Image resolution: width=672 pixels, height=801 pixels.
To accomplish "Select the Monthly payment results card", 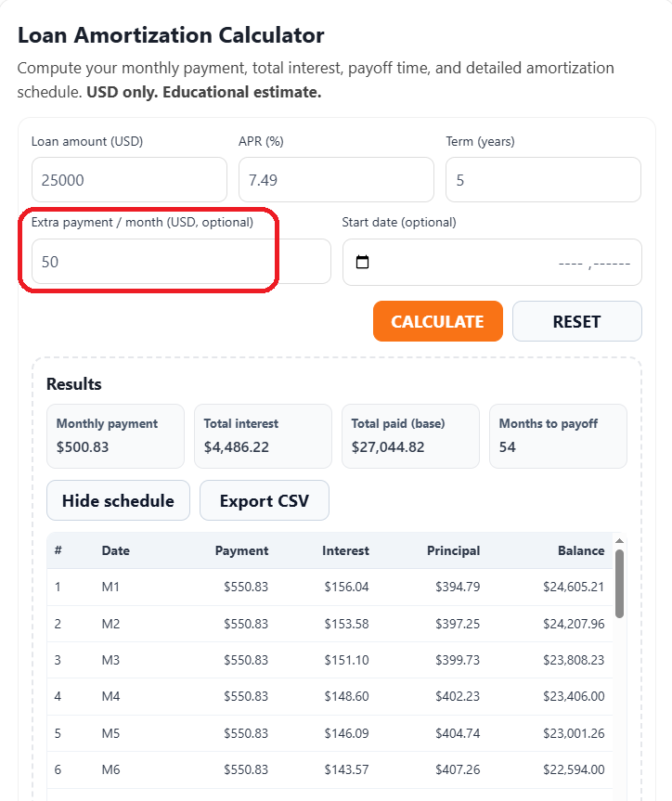I will [x=115, y=436].
